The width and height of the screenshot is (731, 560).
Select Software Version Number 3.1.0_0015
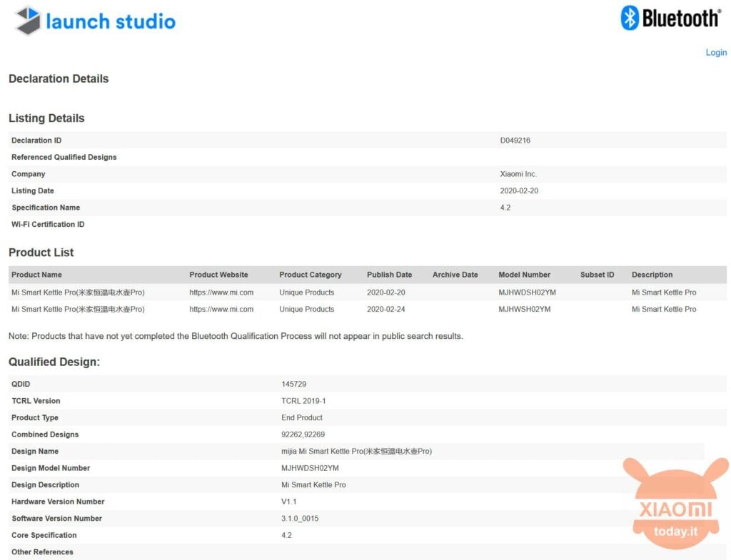pyautogui.click(x=300, y=518)
